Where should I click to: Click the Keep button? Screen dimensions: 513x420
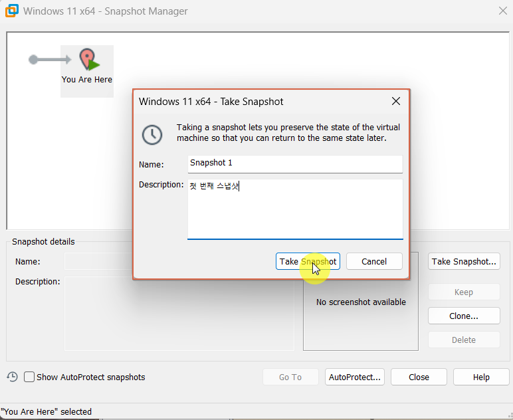point(464,292)
